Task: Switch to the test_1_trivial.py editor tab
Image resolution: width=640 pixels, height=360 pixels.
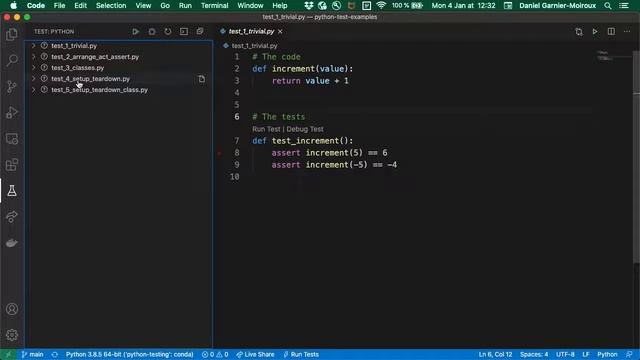Action: [251, 31]
